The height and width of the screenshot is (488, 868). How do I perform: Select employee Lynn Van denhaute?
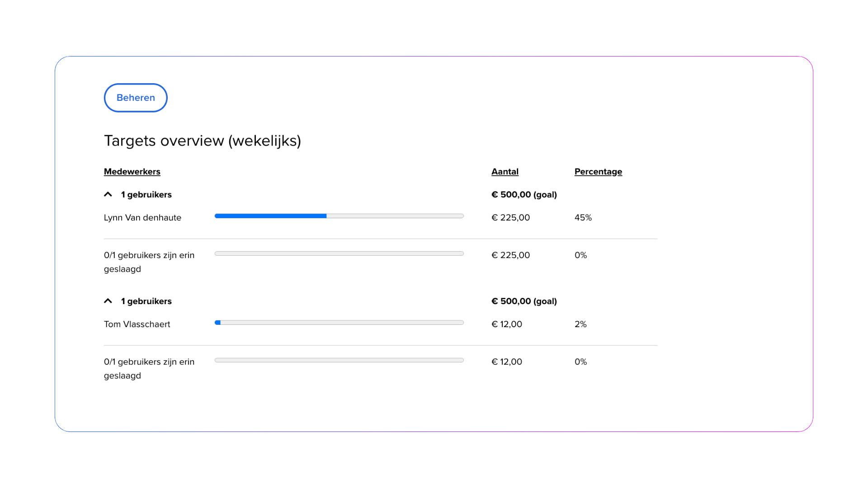coord(142,217)
